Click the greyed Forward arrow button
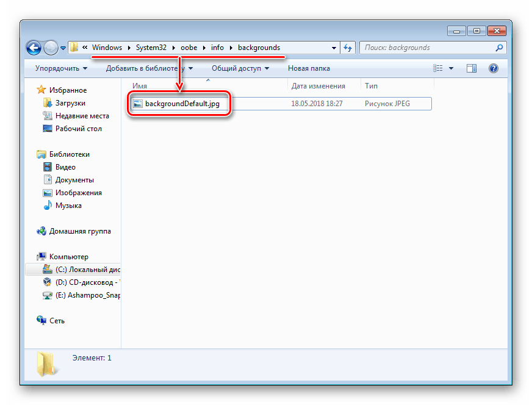 [x=51, y=48]
